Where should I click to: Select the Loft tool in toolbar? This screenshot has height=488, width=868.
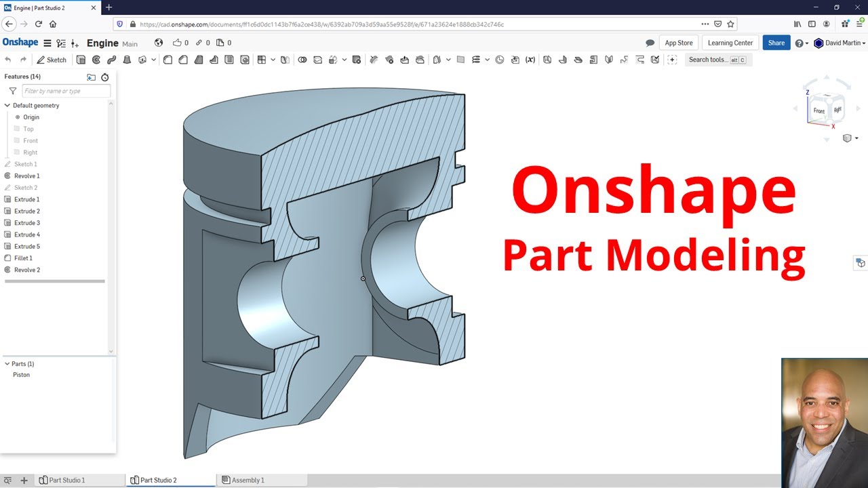pos(127,60)
